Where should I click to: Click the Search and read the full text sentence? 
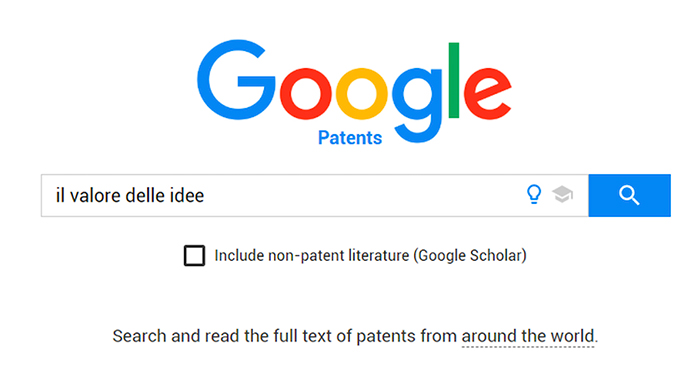point(355,336)
